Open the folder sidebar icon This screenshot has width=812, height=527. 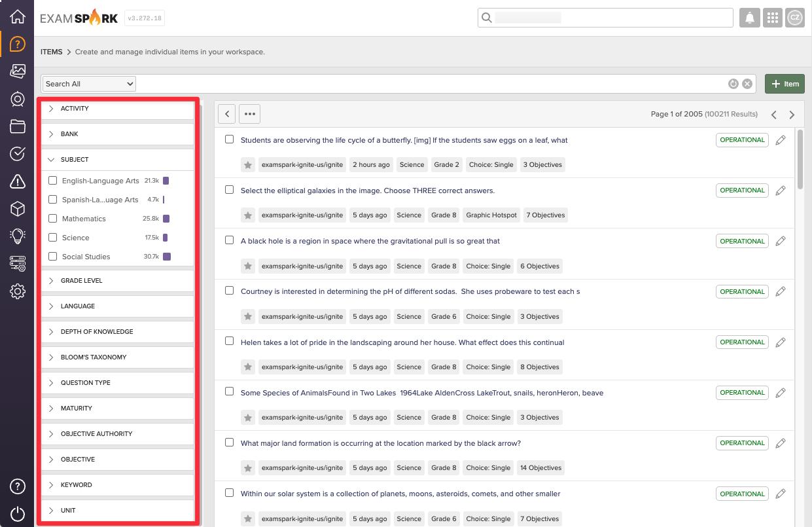coord(18,126)
